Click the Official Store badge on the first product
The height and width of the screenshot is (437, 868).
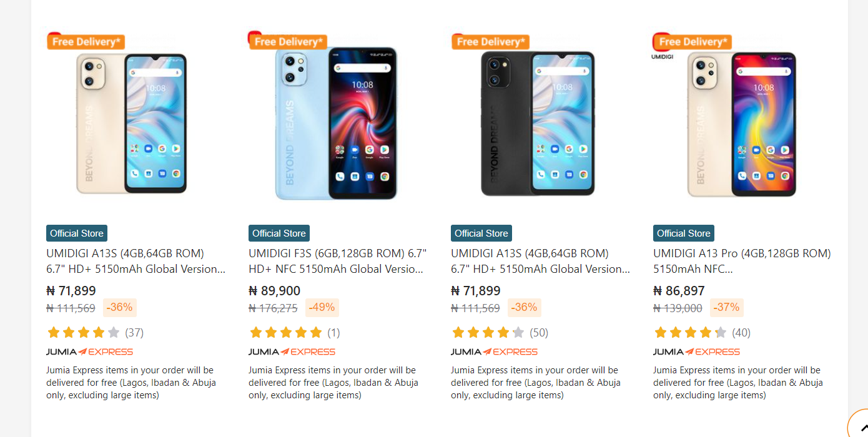point(77,233)
